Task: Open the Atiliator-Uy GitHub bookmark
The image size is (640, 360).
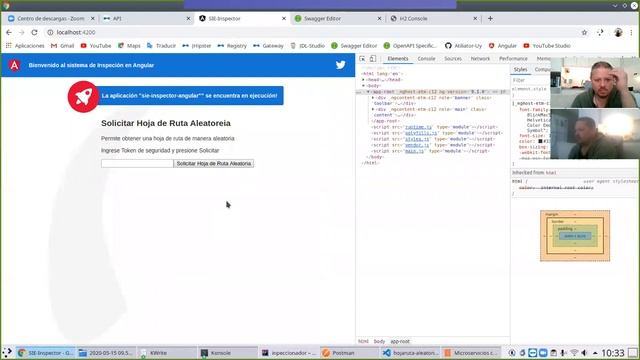Action: tap(463, 46)
